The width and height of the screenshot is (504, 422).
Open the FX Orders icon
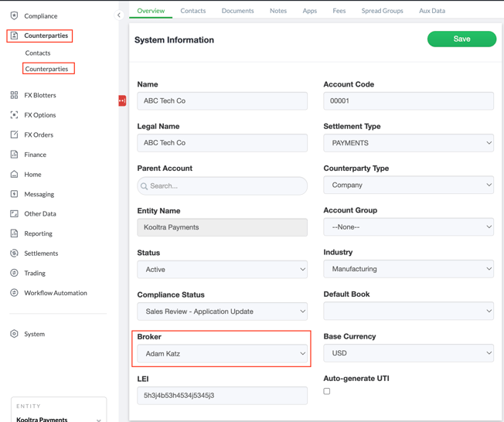(14, 134)
